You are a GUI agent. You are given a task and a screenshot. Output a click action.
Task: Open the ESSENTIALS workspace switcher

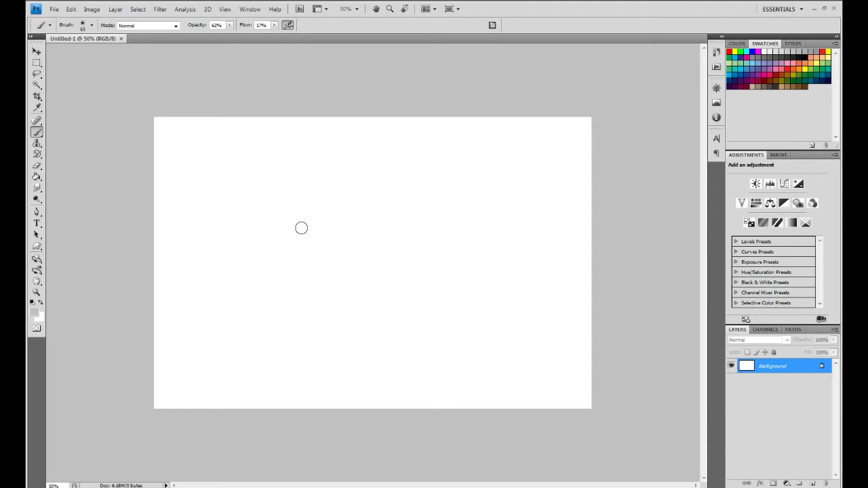click(783, 9)
